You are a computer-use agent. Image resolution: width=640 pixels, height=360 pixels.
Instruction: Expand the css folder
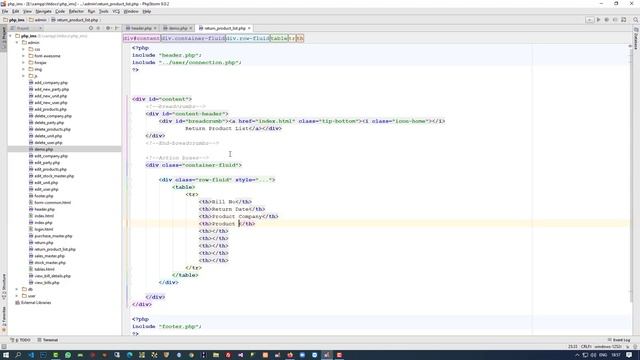click(24, 49)
